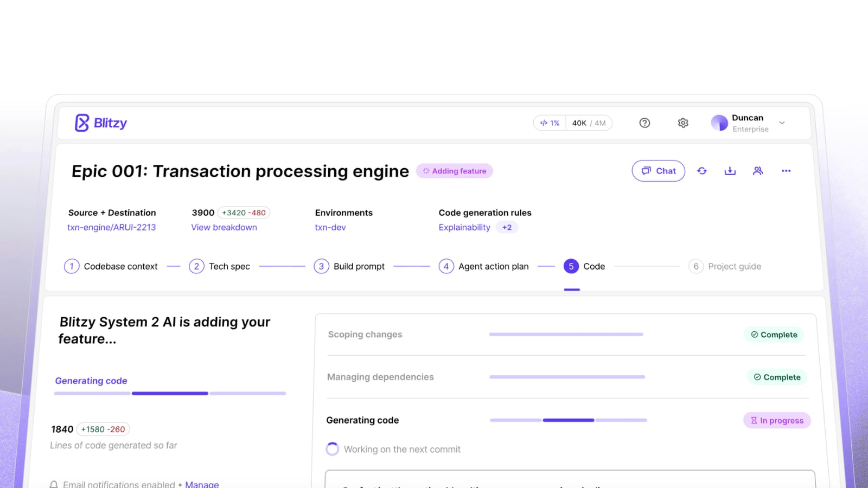
Task: Go to step 2 Tech spec
Action: click(220, 266)
